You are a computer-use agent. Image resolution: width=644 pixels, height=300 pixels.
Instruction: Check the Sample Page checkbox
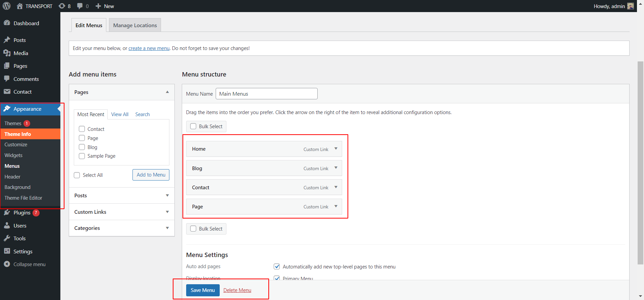82,156
